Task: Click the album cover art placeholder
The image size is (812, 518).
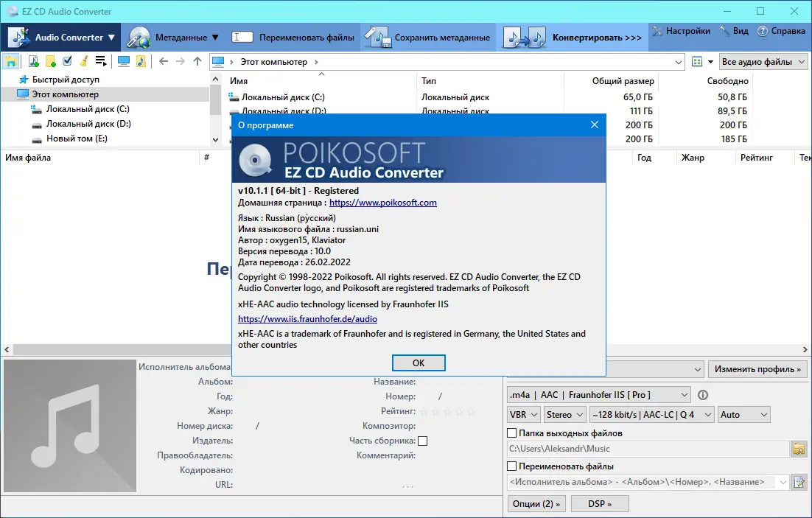Action: click(x=70, y=426)
